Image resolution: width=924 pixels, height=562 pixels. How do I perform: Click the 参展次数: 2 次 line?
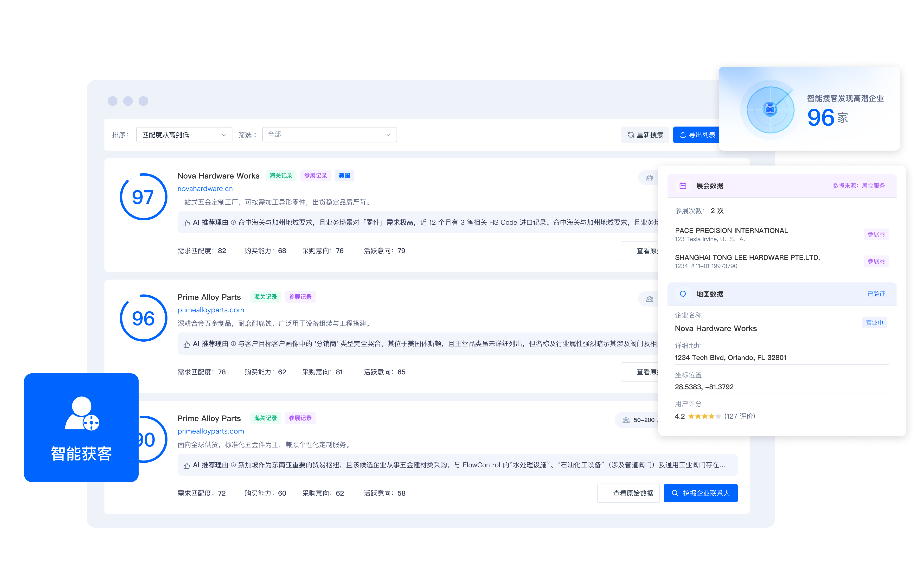pos(699,211)
